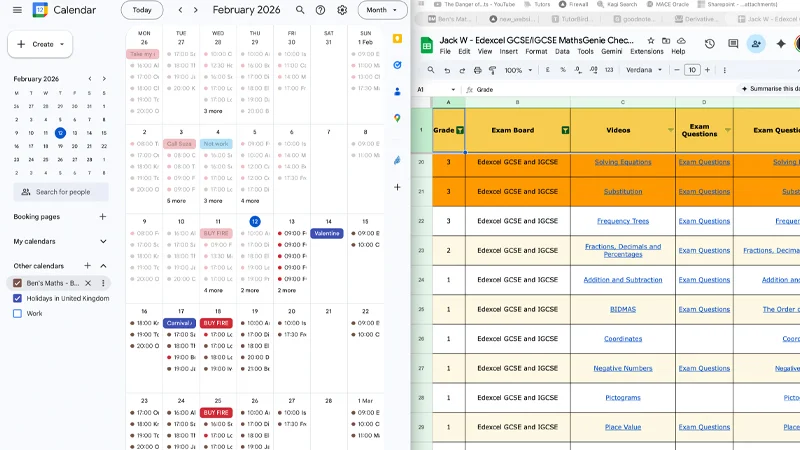Image resolution: width=800 pixels, height=450 pixels.
Task: Toggle Holidays in United Kingdom checkbox
Action: point(17,298)
